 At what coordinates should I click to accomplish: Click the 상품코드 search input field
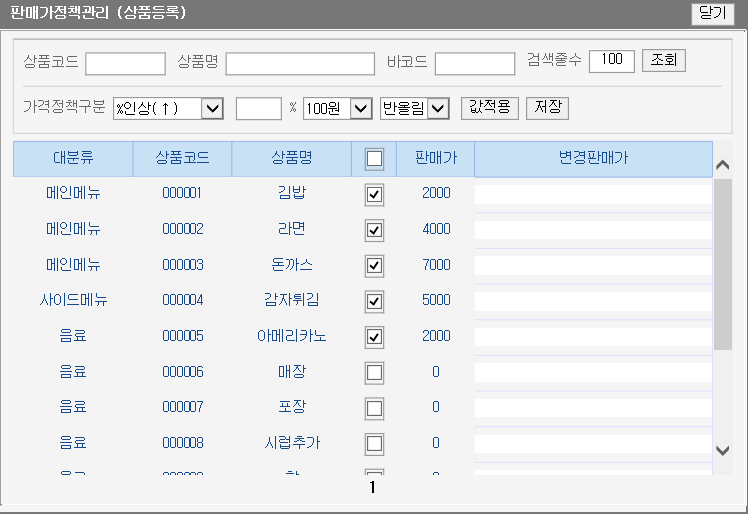125,63
